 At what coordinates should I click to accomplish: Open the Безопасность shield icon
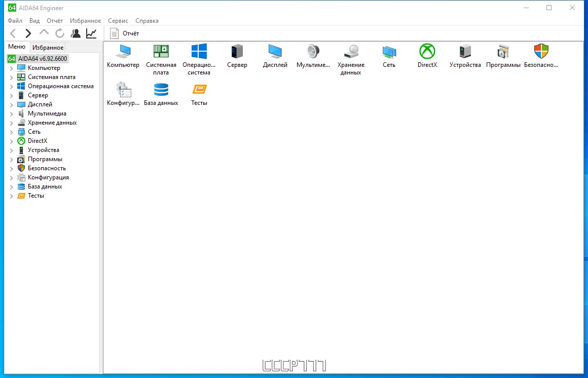click(541, 56)
